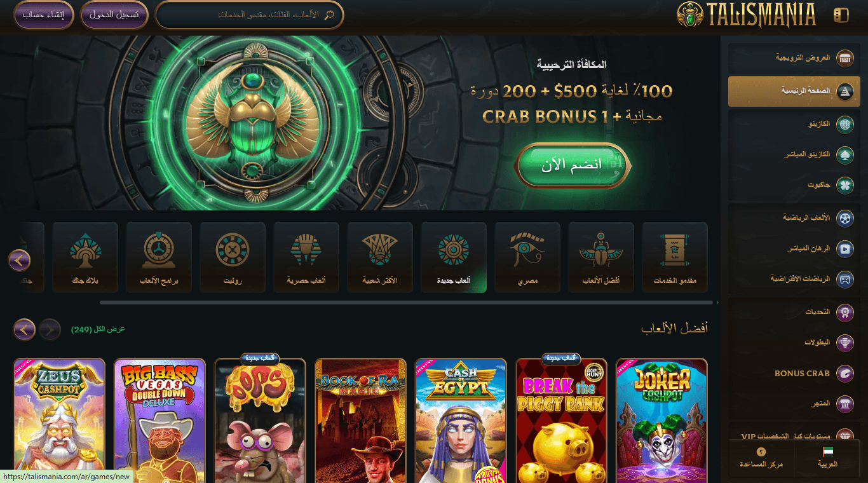Open the Roulette category tile
This screenshot has height=483, width=868.
tap(233, 257)
